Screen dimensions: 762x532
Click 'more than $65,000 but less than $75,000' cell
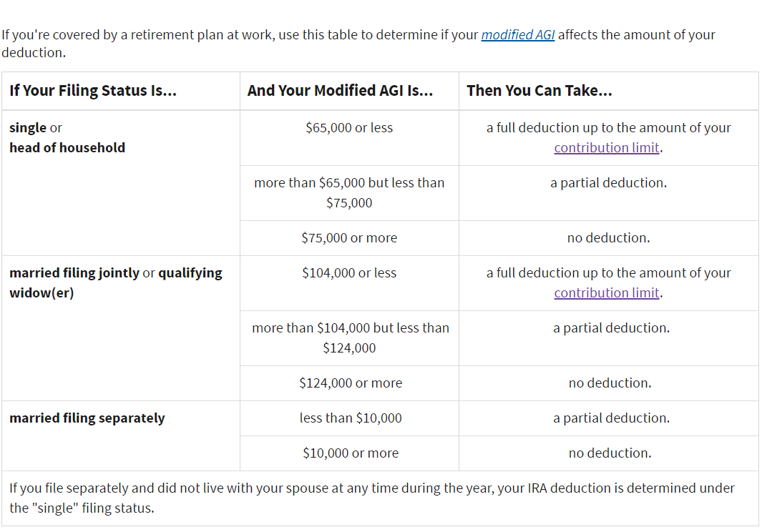(349, 193)
